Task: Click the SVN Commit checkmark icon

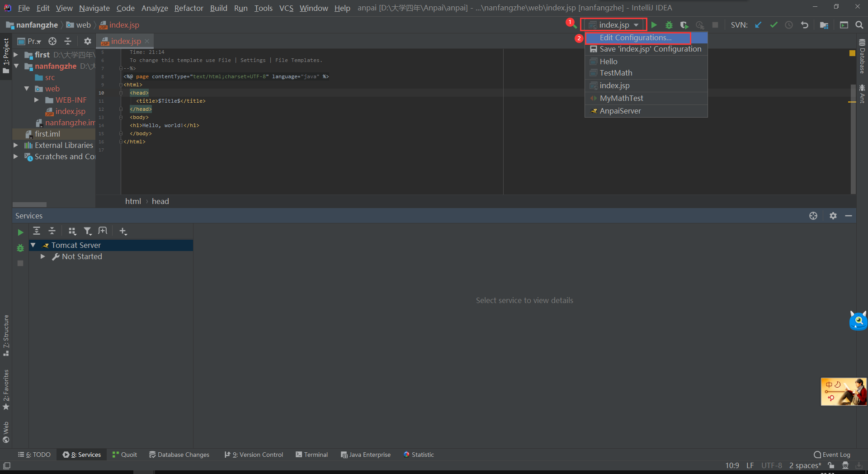Action: click(774, 25)
